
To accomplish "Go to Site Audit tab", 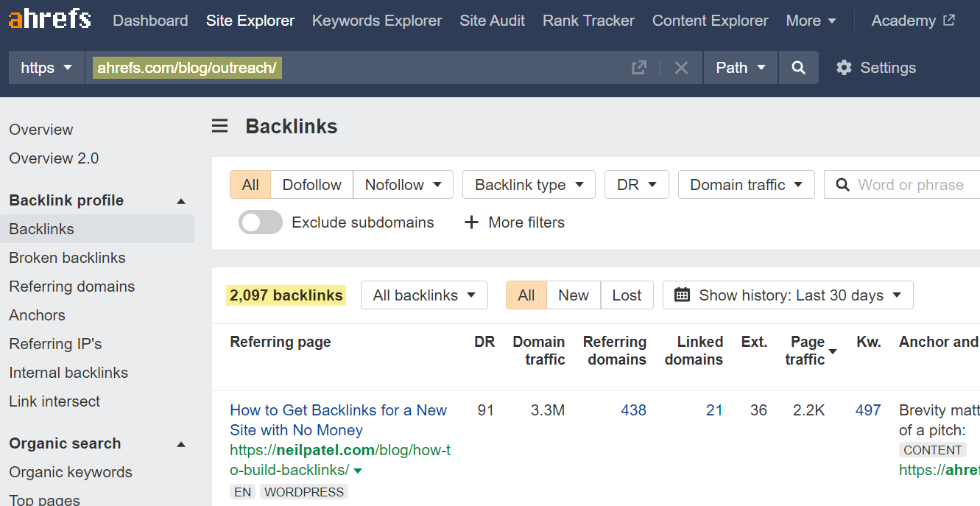I will pyautogui.click(x=492, y=21).
